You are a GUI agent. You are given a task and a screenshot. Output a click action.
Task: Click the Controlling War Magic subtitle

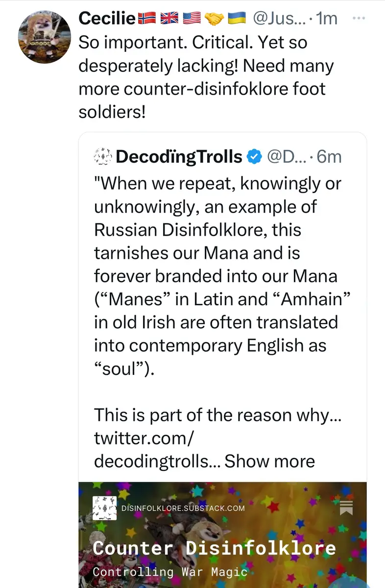pos(169,571)
